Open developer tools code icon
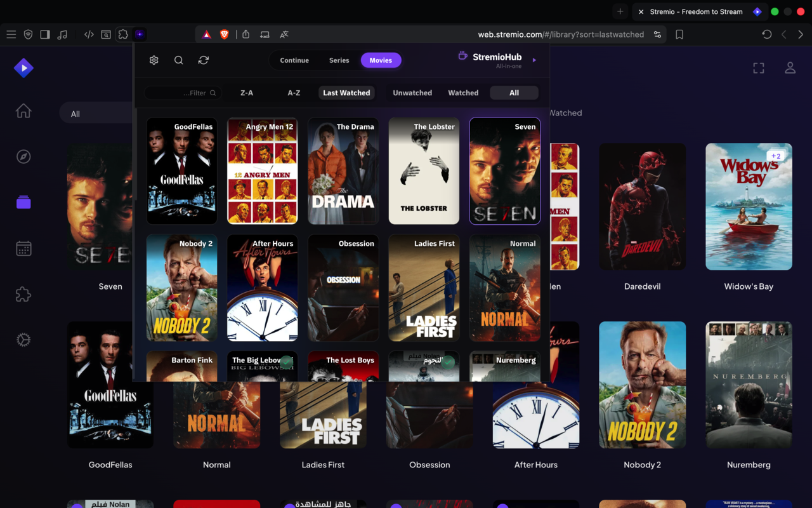Image resolution: width=812 pixels, height=508 pixels. [89, 34]
